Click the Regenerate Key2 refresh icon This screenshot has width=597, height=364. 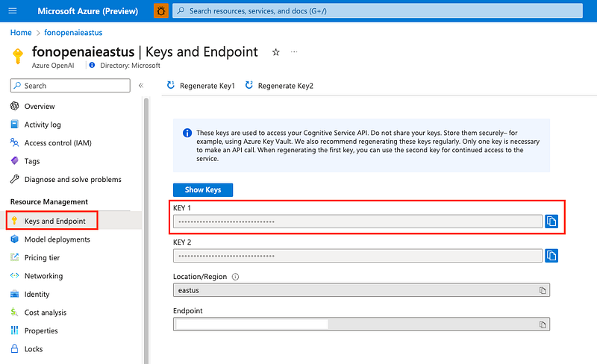pyautogui.click(x=249, y=85)
